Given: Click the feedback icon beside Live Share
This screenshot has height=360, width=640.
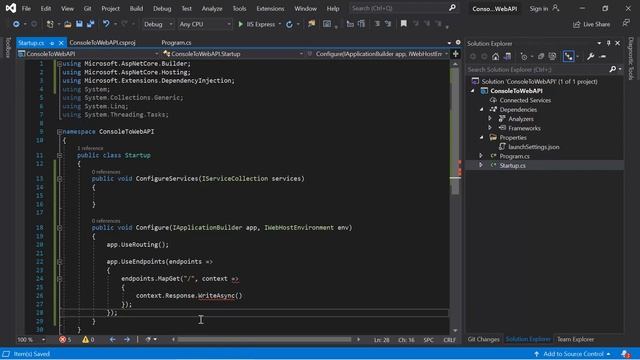Looking at the screenshot, I should [x=626, y=23].
